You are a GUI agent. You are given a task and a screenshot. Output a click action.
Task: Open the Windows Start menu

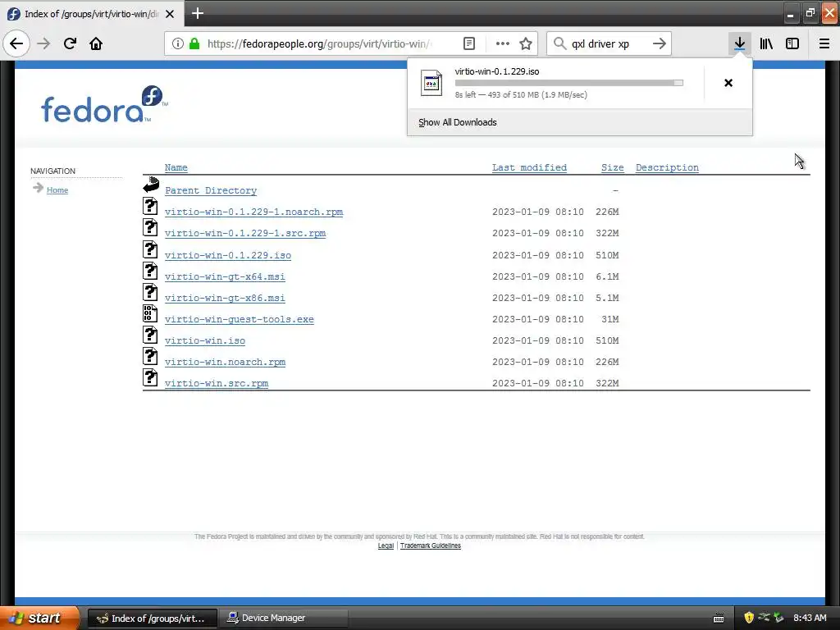39,618
